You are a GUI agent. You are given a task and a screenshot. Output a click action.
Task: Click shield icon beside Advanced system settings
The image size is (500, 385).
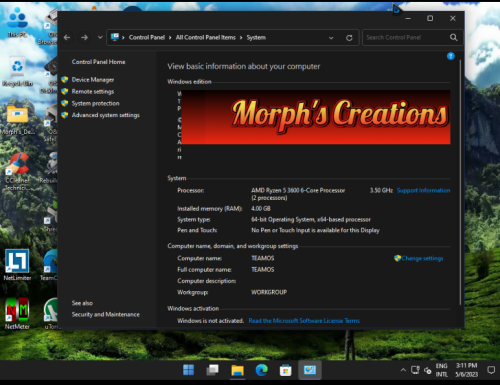click(65, 115)
